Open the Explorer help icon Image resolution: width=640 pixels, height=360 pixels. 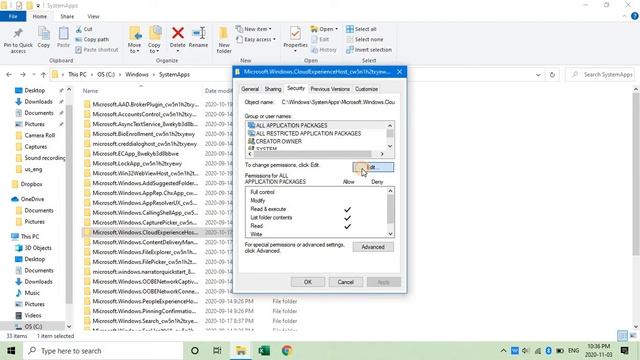[x=635, y=16]
